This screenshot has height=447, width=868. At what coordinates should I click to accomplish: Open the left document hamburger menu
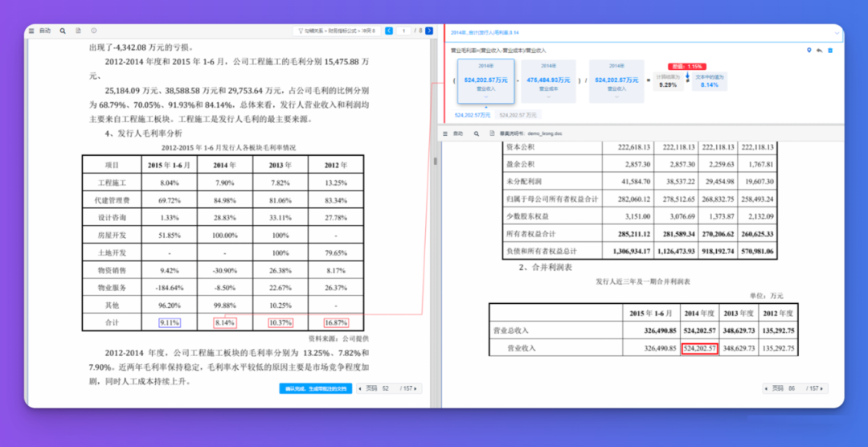[x=31, y=31]
